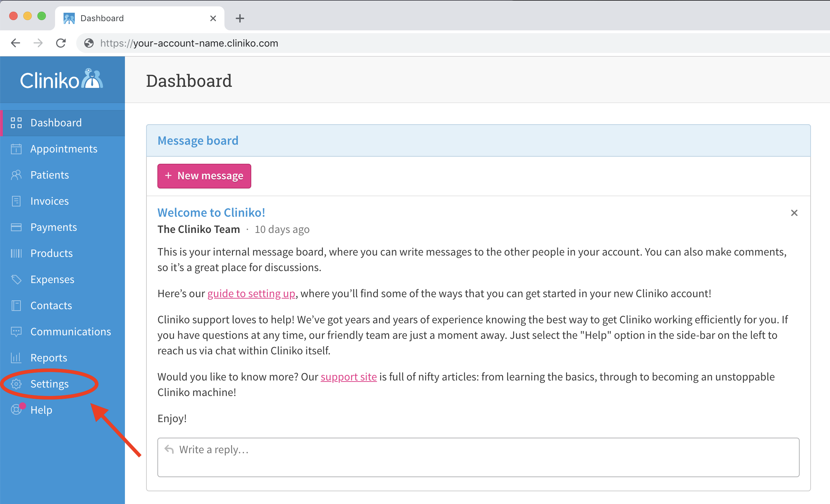Image resolution: width=830 pixels, height=504 pixels.
Task: Open Appointments from the sidebar
Action: [62, 149]
